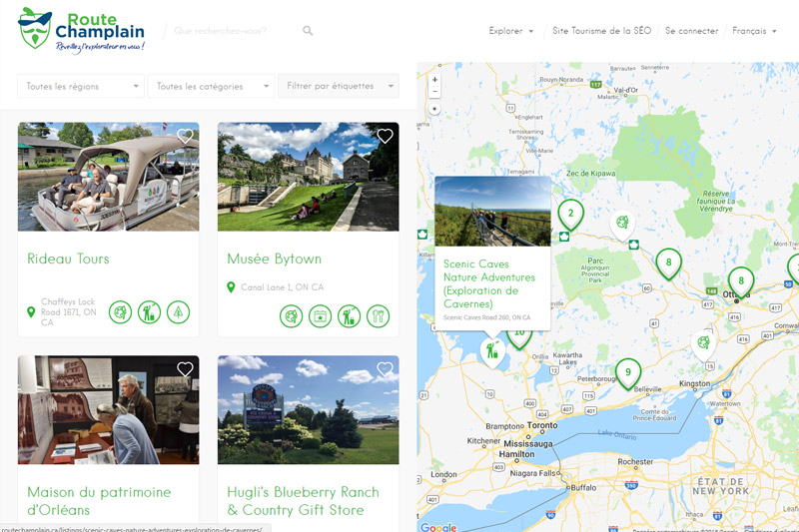Expand the 'Toutes les régions' dropdown
The width and height of the screenshot is (799, 532).
[81, 86]
